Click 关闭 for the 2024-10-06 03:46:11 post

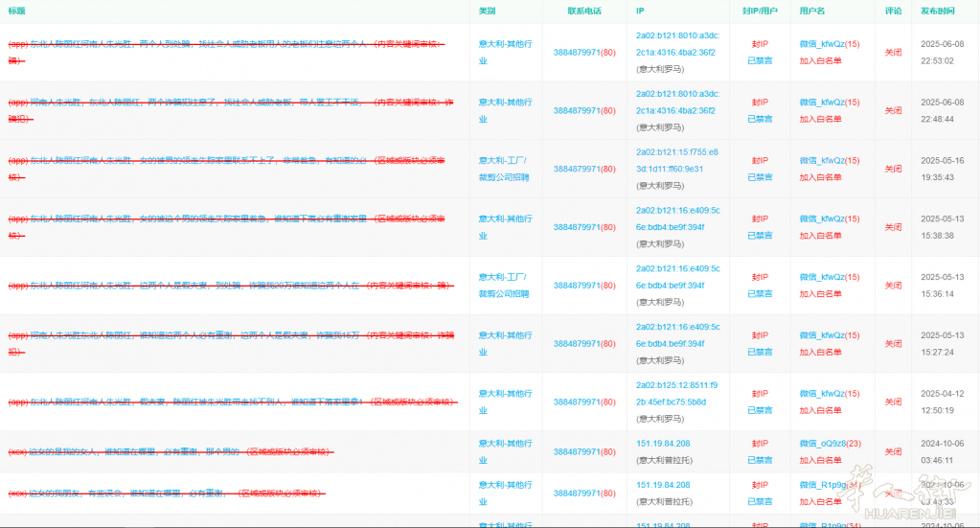(893, 451)
